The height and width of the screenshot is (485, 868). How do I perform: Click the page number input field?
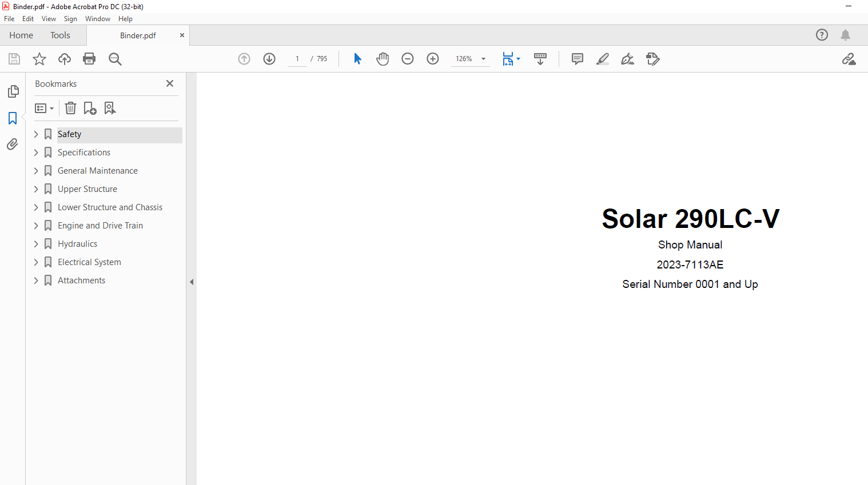pos(297,59)
